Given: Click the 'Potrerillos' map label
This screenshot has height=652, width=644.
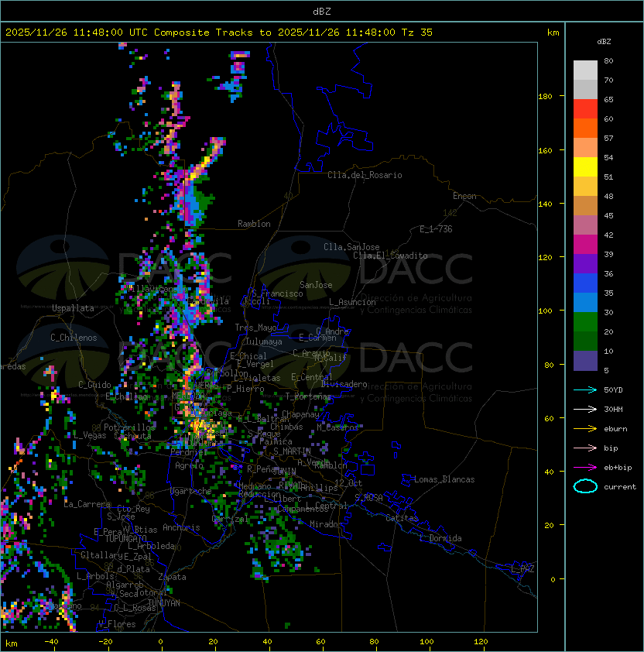Looking at the screenshot, I should (x=129, y=427).
